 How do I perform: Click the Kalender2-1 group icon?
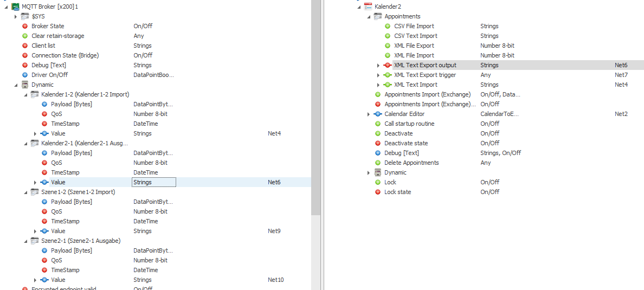click(x=35, y=143)
